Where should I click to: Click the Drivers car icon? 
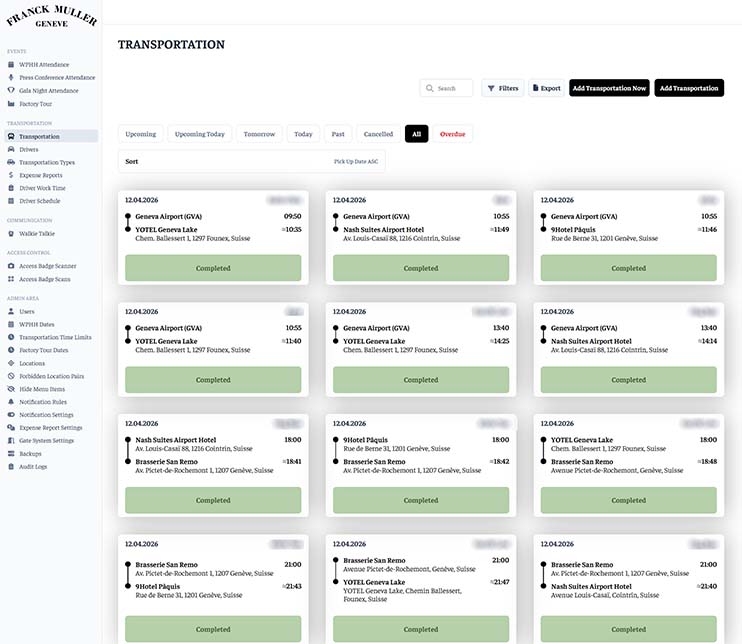pyautogui.click(x=11, y=149)
